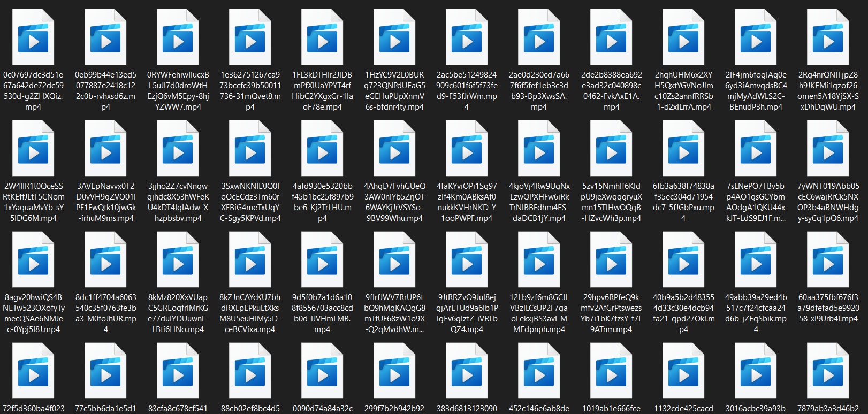Screen dimensions: 868x414
Task: Select video file starting with 0c07697dc3d51e
Action: [33, 37]
